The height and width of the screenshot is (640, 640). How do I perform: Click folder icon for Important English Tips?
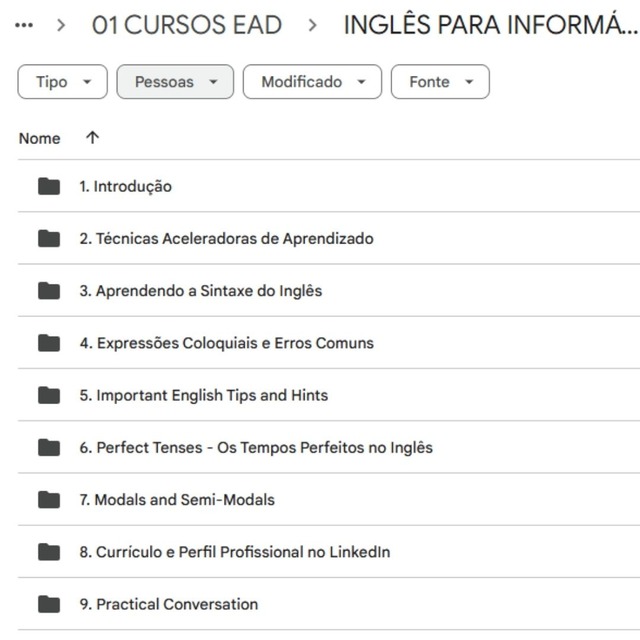[x=48, y=395]
